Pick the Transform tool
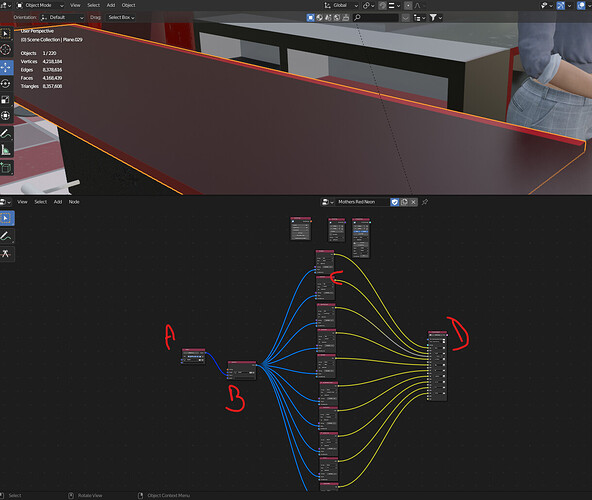Screen dimensions: 592x500 pyautogui.click(x=6, y=116)
